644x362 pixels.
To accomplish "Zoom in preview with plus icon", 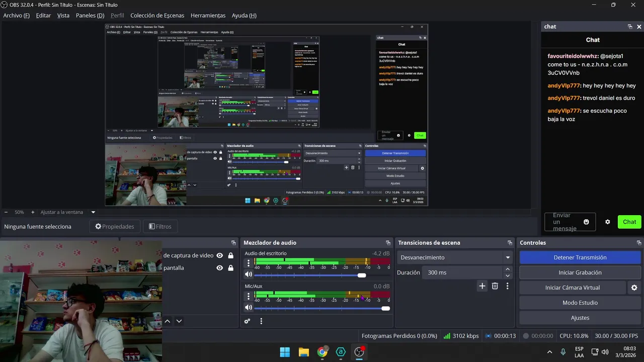I will coord(33,212).
